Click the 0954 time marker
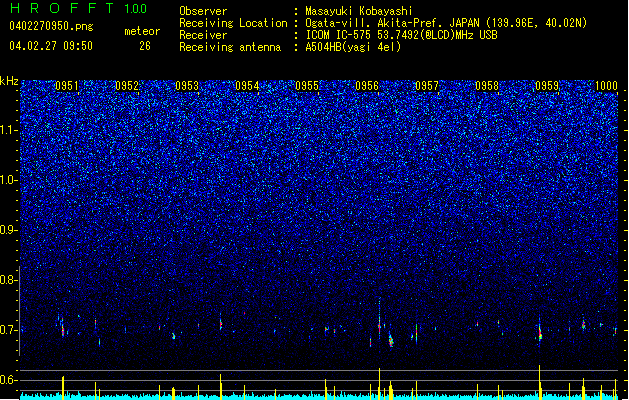The width and height of the screenshot is (629, 400). click(247, 86)
